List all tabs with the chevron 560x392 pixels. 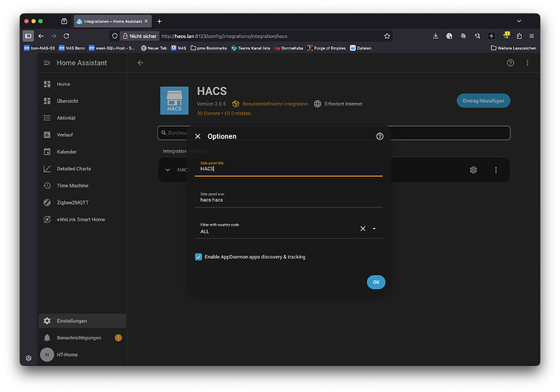coord(519,21)
